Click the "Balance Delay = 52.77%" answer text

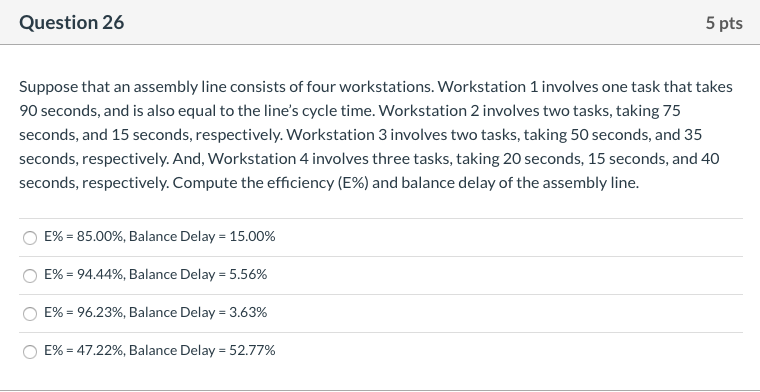[x=202, y=350]
